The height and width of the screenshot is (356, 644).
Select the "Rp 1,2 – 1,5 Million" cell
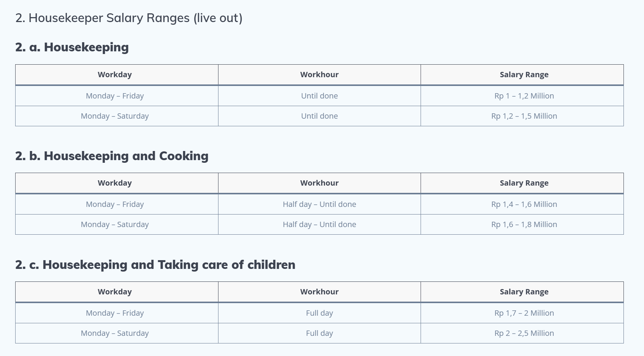[524, 116]
